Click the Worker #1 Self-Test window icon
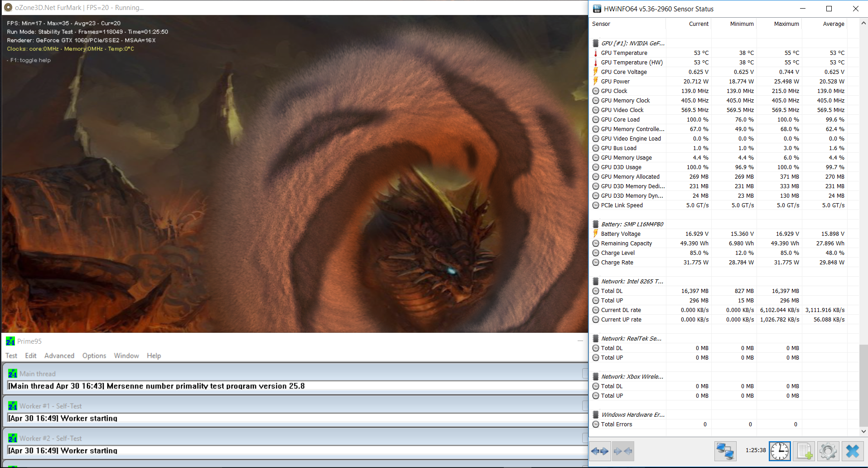The image size is (868, 468). (13, 406)
